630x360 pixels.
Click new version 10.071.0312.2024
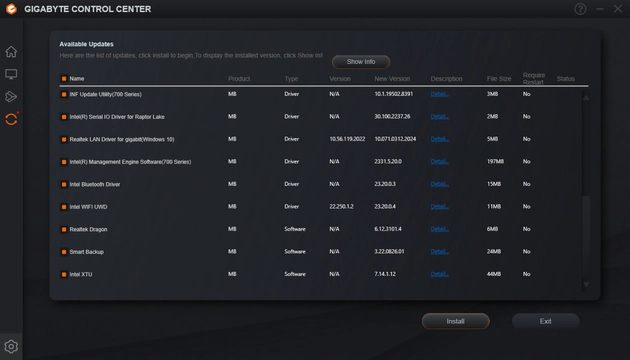click(395, 139)
